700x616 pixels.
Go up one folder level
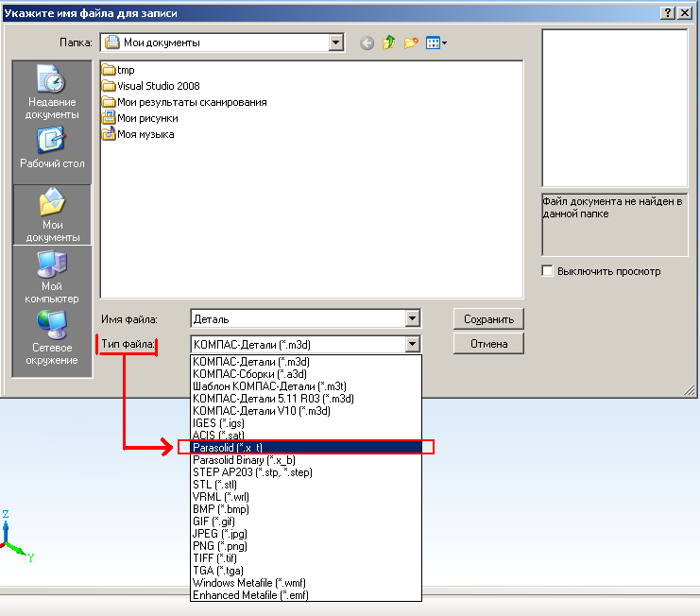pyautogui.click(x=389, y=43)
